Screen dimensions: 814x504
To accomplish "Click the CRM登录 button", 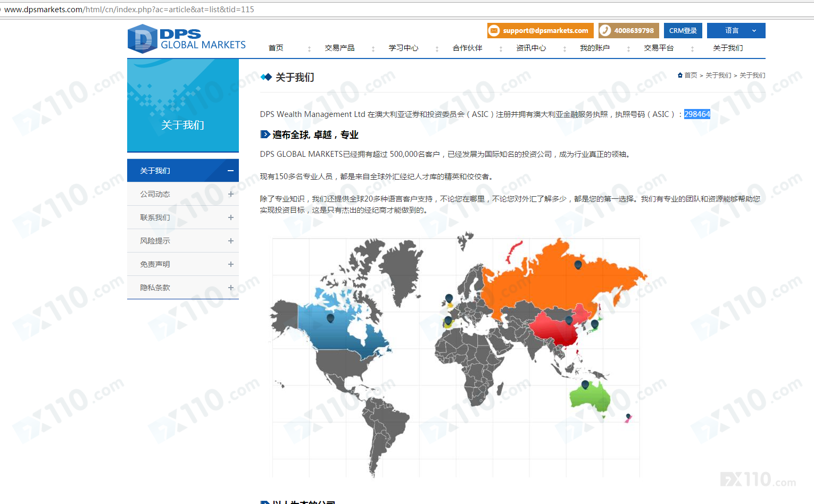I will 683,31.
